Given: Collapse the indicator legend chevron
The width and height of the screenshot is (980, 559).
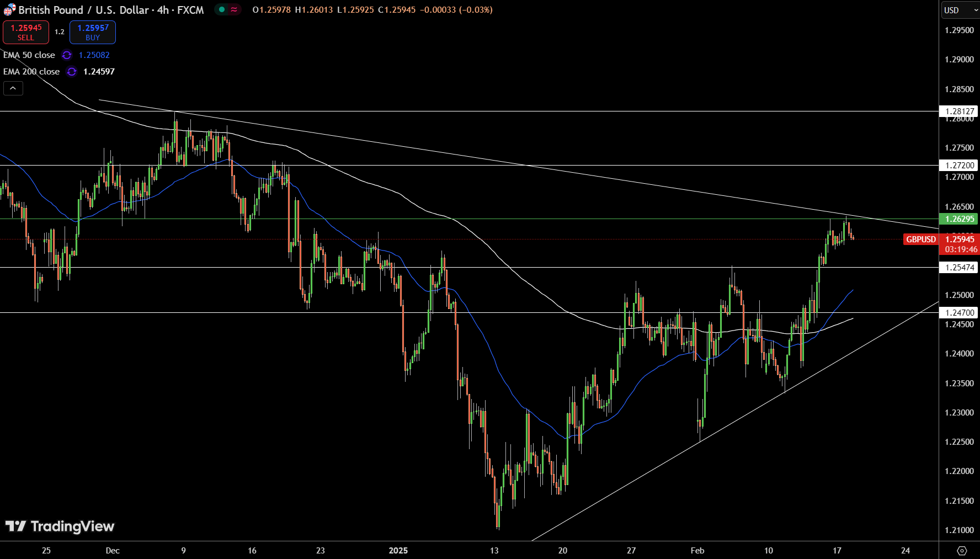Looking at the screenshot, I should click(13, 88).
